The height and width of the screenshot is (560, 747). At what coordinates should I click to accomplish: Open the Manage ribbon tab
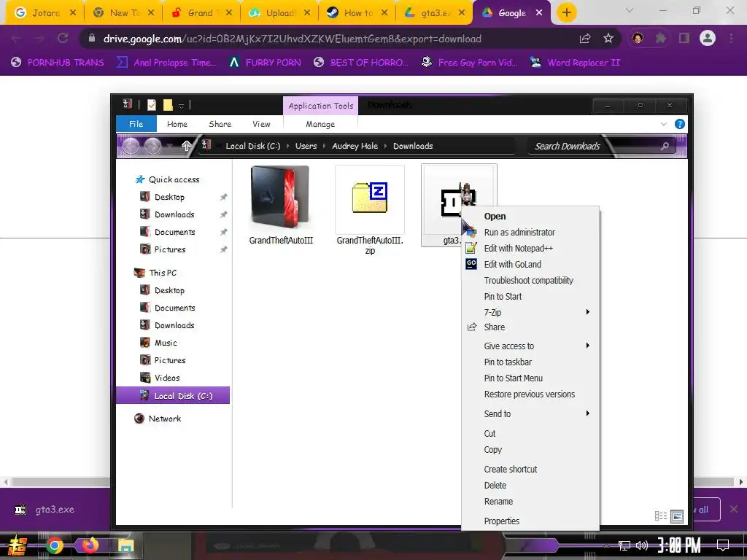coord(320,124)
